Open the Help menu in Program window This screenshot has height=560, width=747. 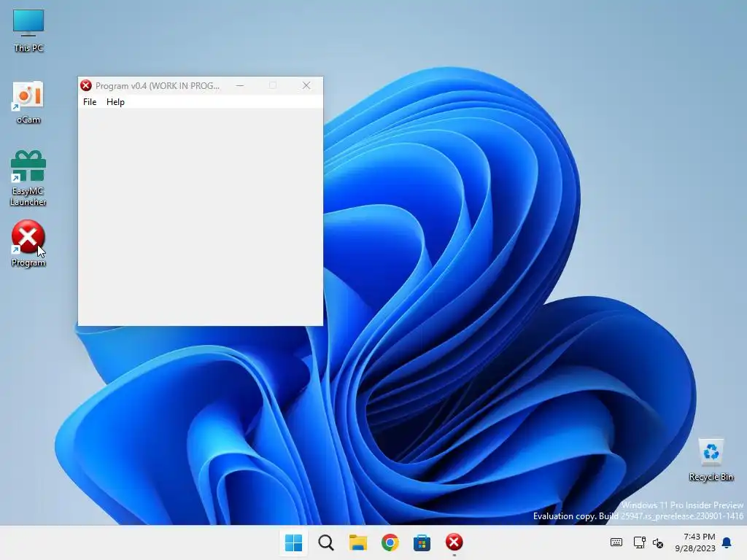coord(115,102)
